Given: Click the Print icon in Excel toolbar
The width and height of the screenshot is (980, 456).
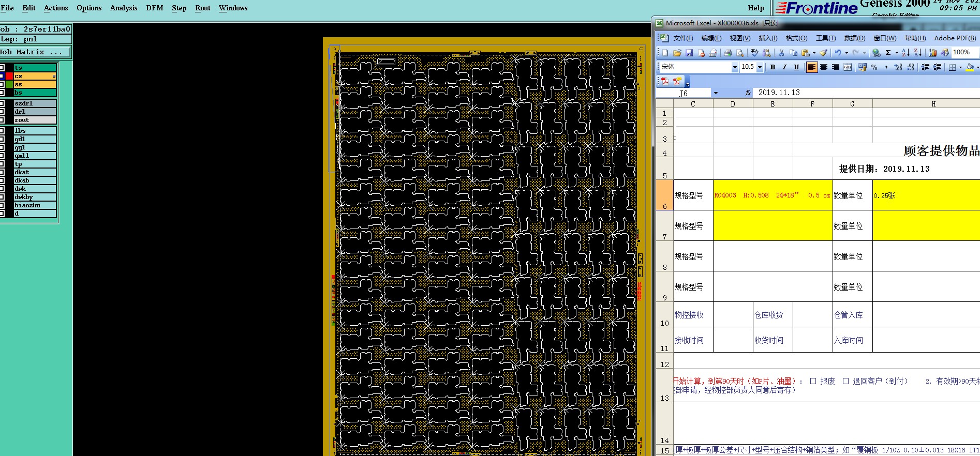Looking at the screenshot, I should [x=728, y=53].
